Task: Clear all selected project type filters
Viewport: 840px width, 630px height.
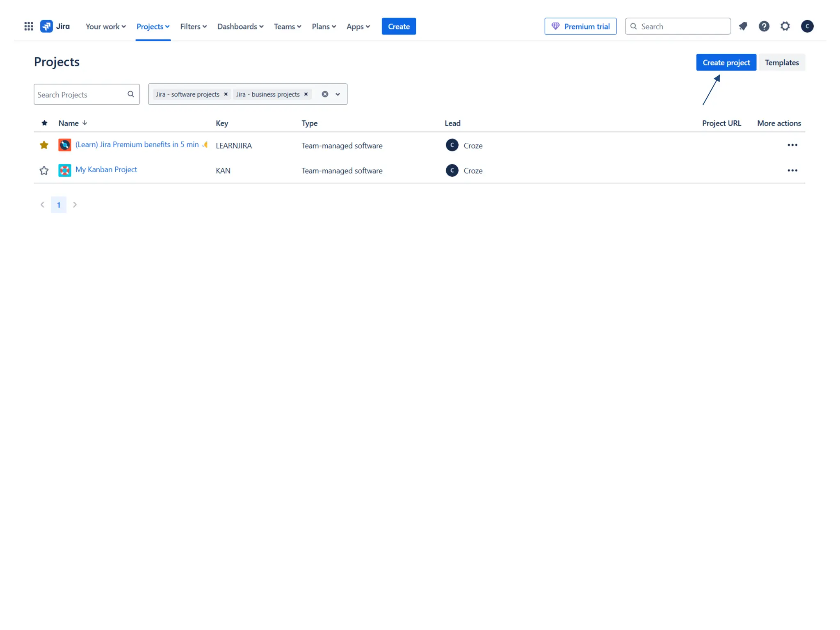Action: pos(325,94)
